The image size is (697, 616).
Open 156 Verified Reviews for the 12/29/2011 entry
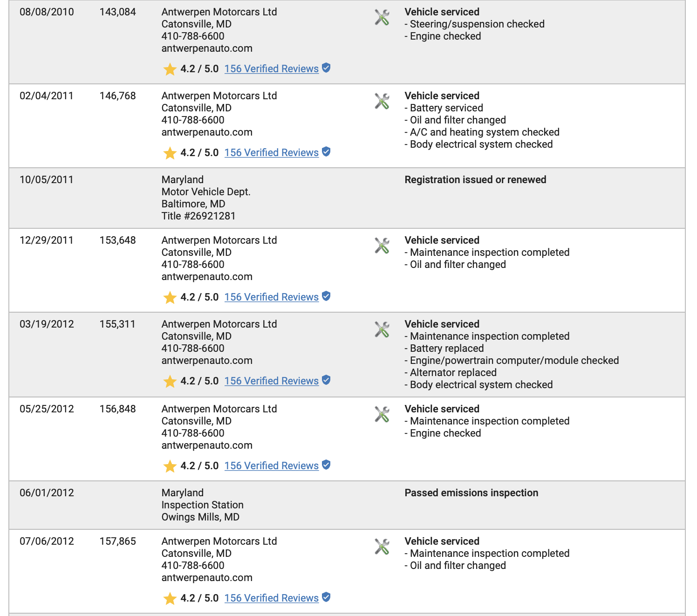click(x=272, y=297)
